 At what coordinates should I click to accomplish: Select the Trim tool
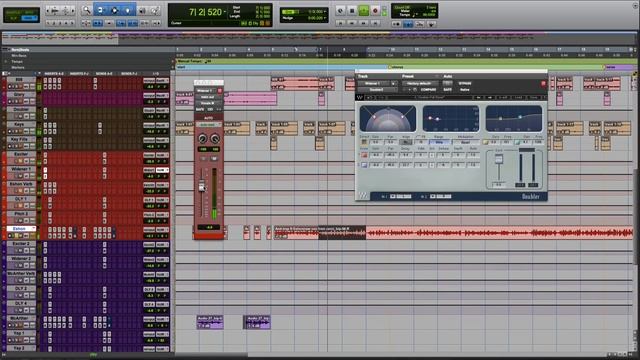[101, 10]
